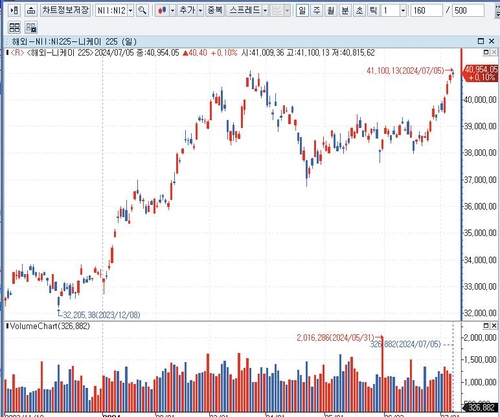Close the price chart pane
The height and width of the screenshot is (417, 500).
[x=494, y=52]
